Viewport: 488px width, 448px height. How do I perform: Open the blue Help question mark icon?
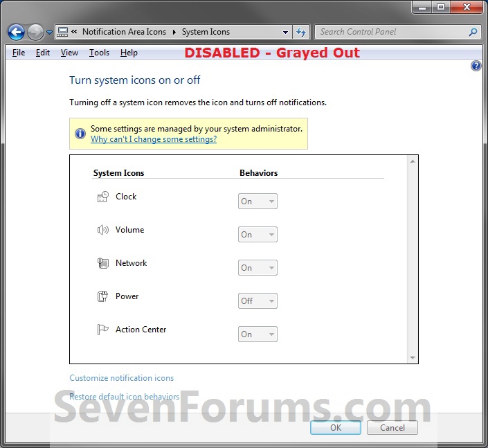coord(476,66)
